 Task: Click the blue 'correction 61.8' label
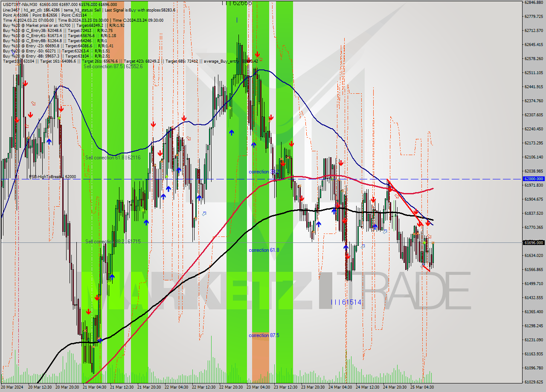[264, 250]
